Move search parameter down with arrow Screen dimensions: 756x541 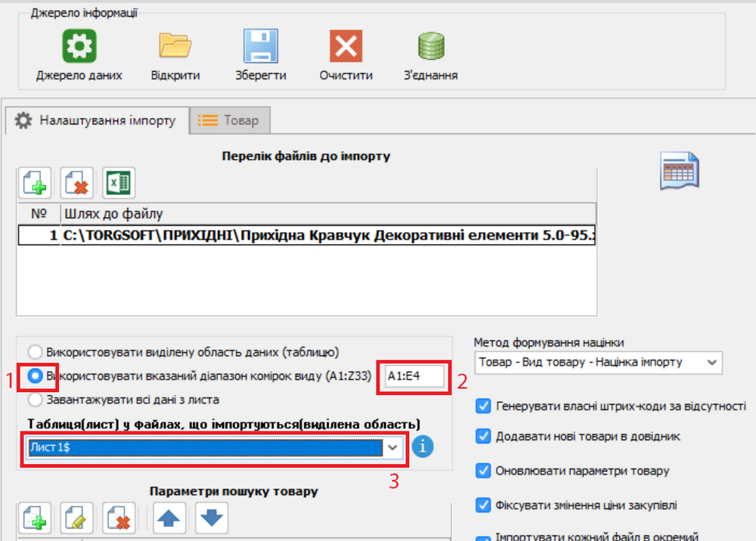click(212, 518)
